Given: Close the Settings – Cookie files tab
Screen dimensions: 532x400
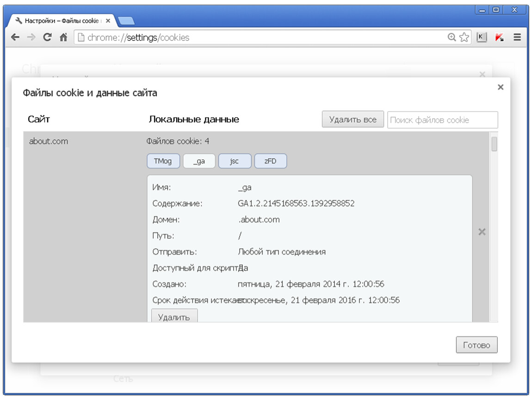Looking at the screenshot, I should 108,21.
